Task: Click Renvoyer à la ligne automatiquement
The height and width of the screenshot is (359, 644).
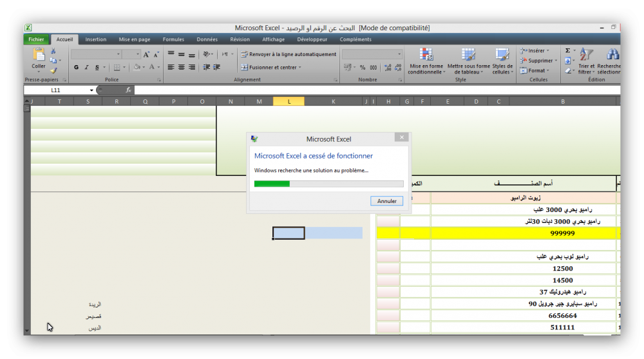Action: click(x=289, y=54)
